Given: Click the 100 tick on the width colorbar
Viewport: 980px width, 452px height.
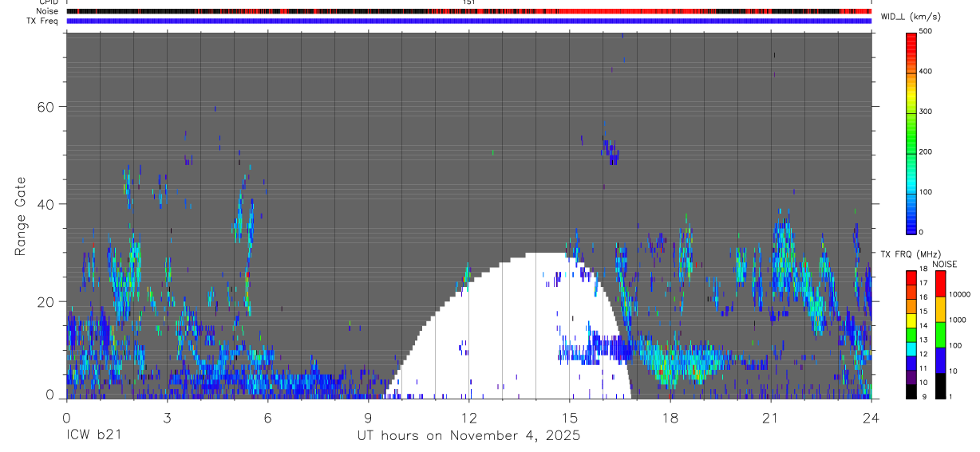Looking at the screenshot, I should point(926,192).
